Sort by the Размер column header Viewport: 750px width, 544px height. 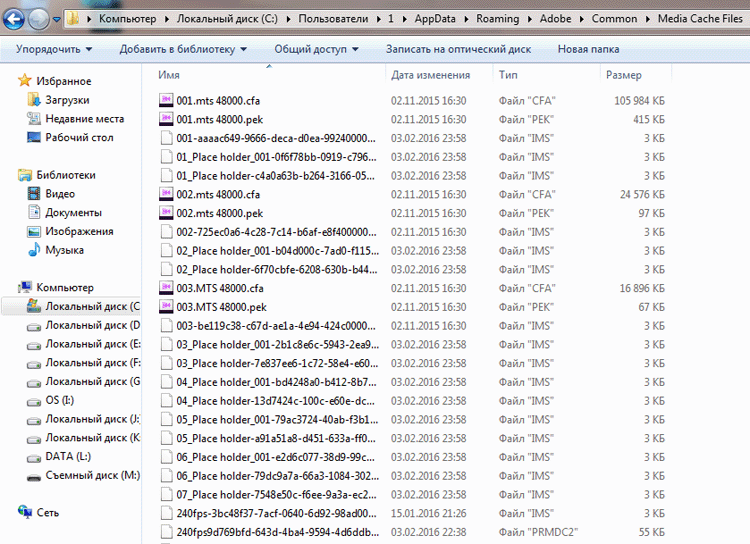[x=624, y=75]
